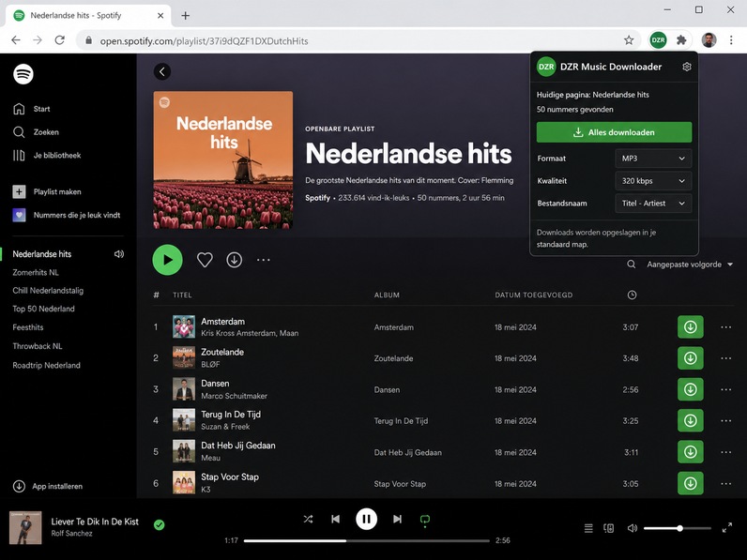Open the Bestandsnaam Titel - Artiest dropdown
The width and height of the screenshot is (747, 560).
pyautogui.click(x=653, y=204)
